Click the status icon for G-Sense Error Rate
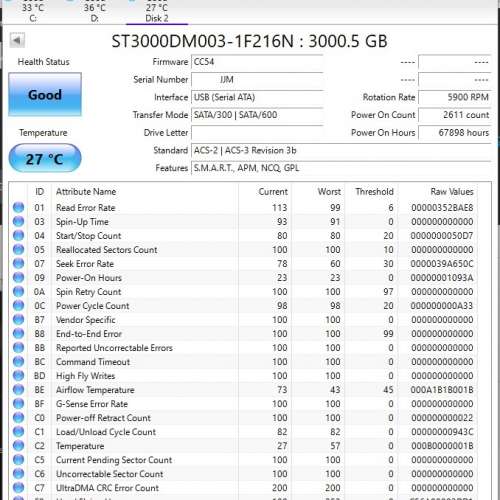 [x=19, y=403]
